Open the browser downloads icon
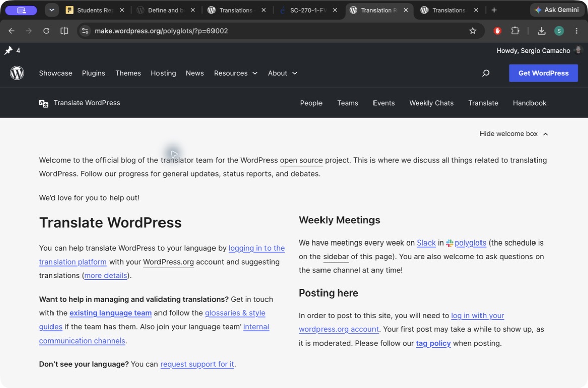Image resolution: width=588 pixels, height=388 pixels. click(541, 31)
